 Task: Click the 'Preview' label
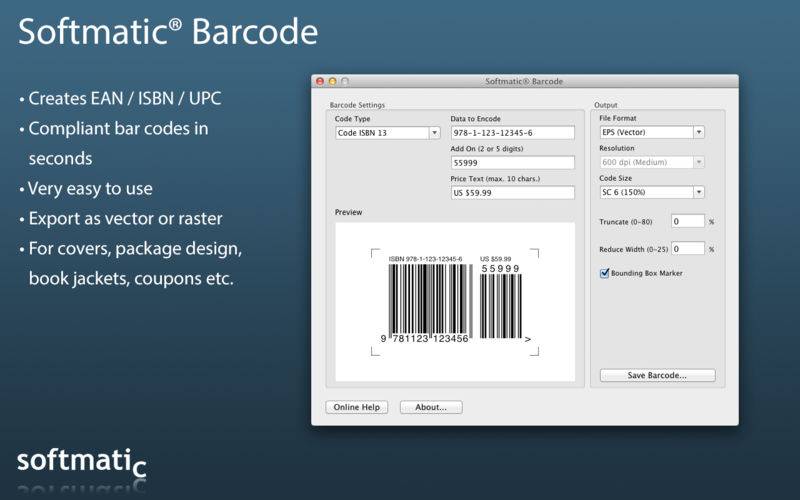(348, 212)
